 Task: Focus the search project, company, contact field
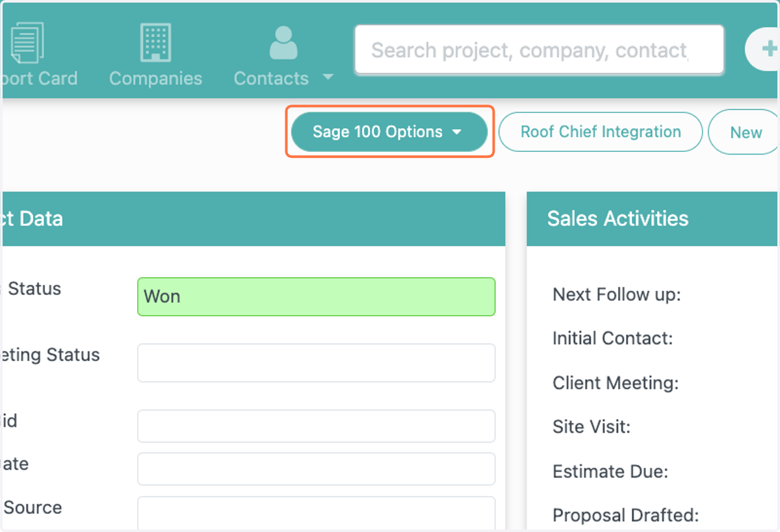tap(539, 49)
